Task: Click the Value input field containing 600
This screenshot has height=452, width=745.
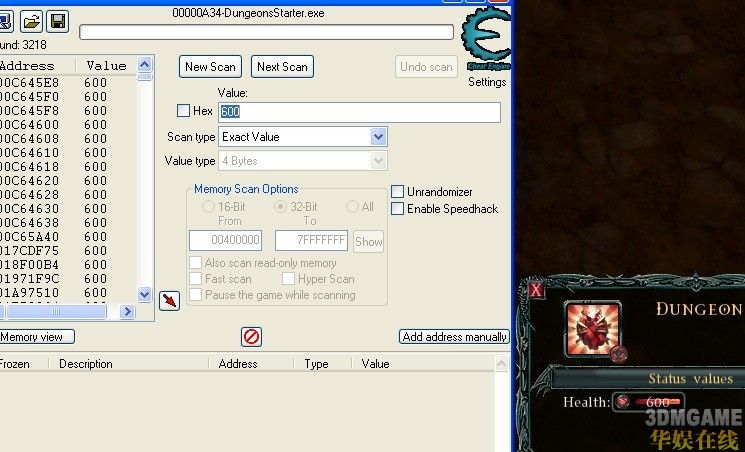Action: click(x=359, y=112)
